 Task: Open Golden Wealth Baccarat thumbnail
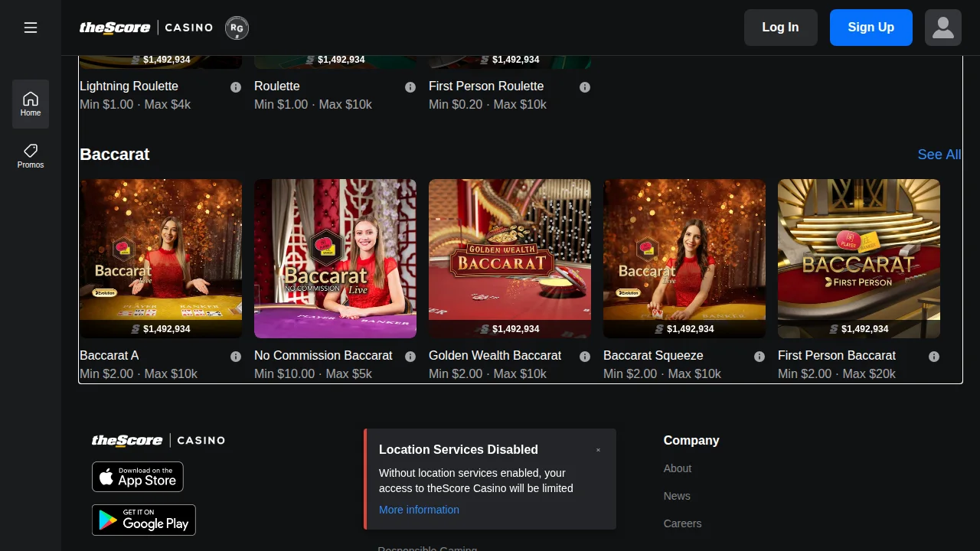[x=510, y=259]
